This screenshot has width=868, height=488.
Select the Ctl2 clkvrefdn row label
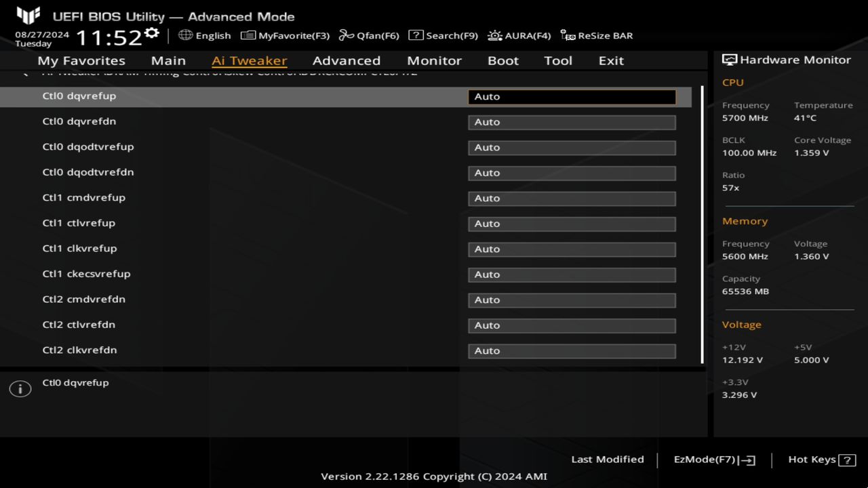click(79, 350)
